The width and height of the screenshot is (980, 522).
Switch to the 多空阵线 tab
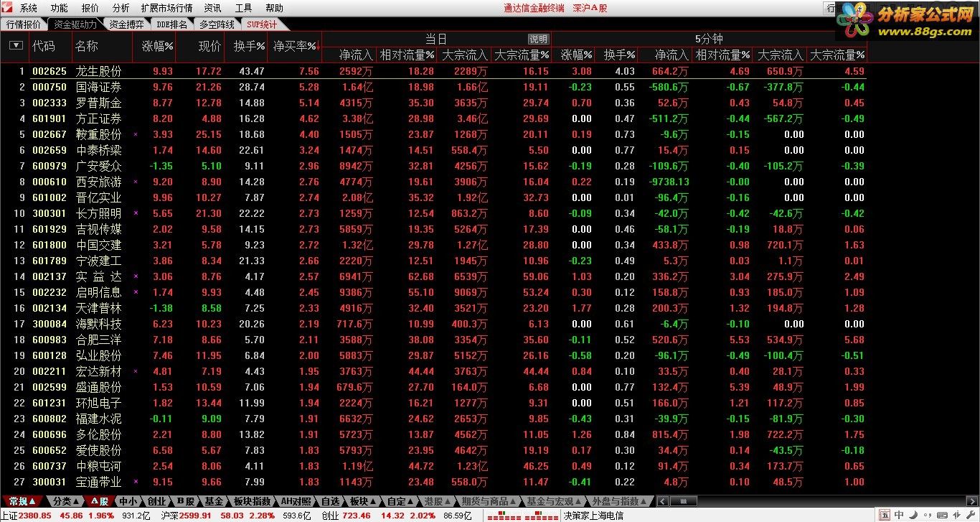[217, 24]
